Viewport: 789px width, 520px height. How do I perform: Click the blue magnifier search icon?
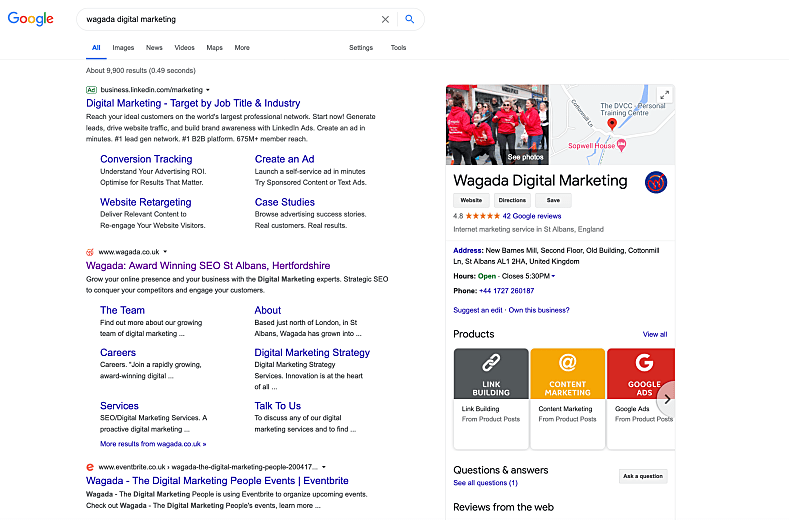(410, 19)
